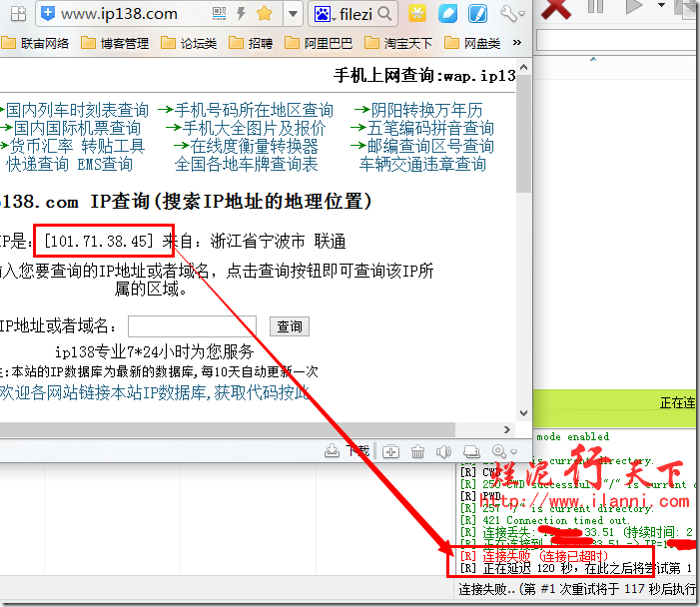Open the 欢迎各网站链接本站IP数据库 link
The image size is (700, 607).
tap(154, 392)
